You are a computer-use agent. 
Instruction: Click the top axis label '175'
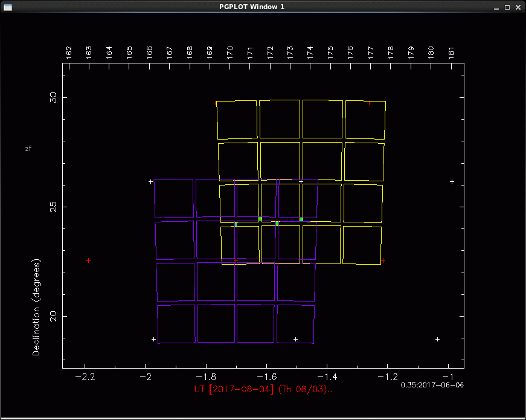pyautogui.click(x=330, y=53)
